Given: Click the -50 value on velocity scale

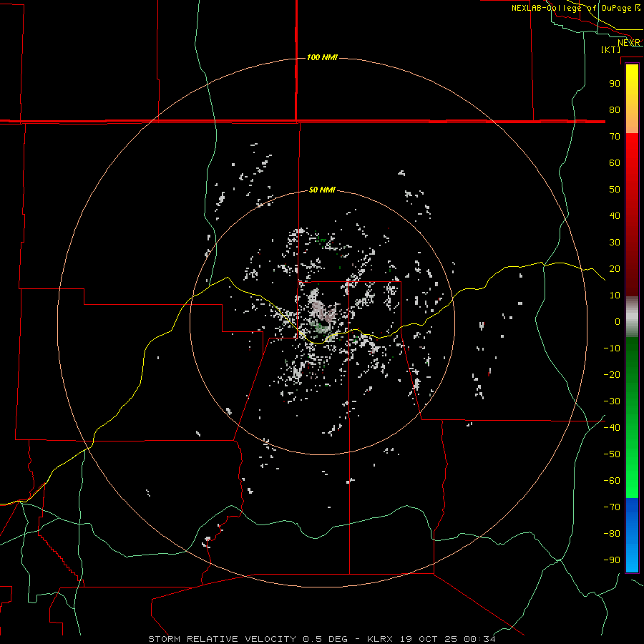Looking at the screenshot, I should (612, 454).
